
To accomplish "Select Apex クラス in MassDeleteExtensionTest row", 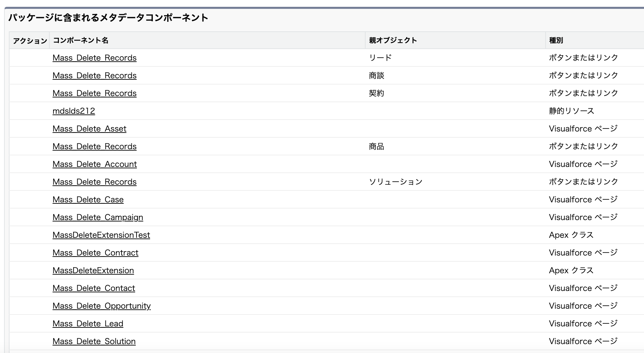I will [x=571, y=235].
